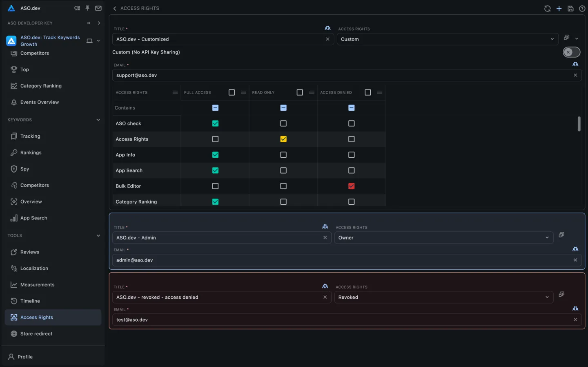Collapse the Keywords sidebar section
The image size is (588, 367).
click(x=98, y=120)
